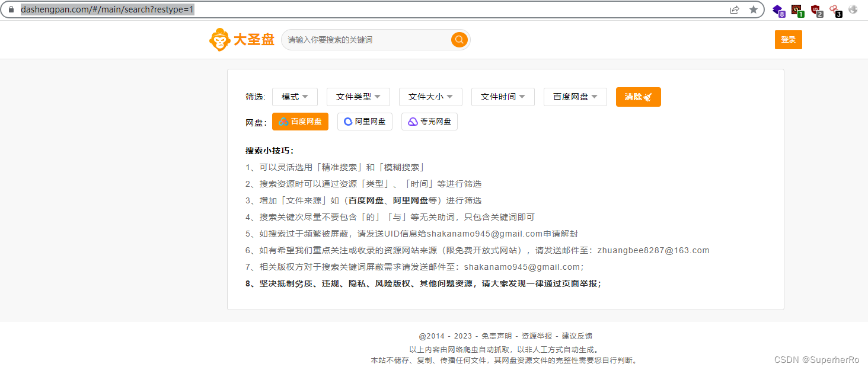Open the purple extension with badge 8
This screenshot has width=868, height=370.
coord(778,10)
